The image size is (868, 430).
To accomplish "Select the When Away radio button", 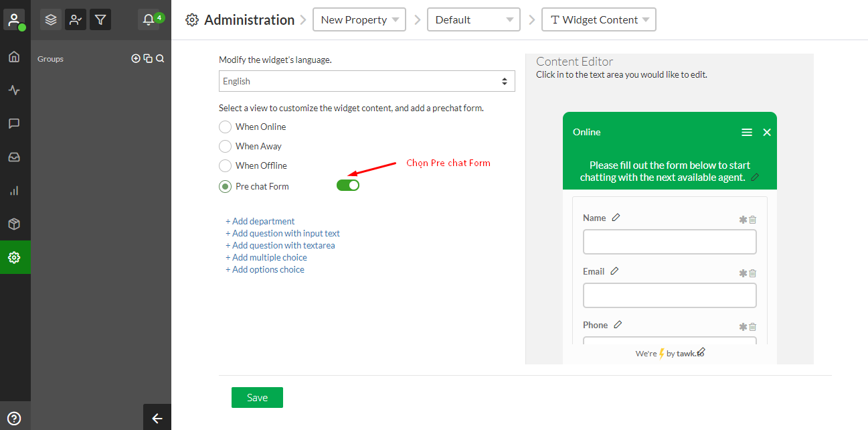I will pyautogui.click(x=226, y=146).
